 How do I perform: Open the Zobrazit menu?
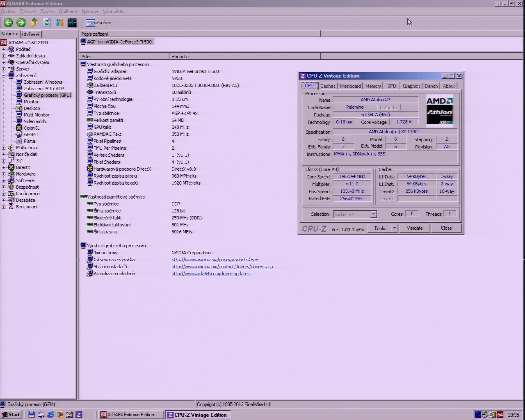(27, 11)
